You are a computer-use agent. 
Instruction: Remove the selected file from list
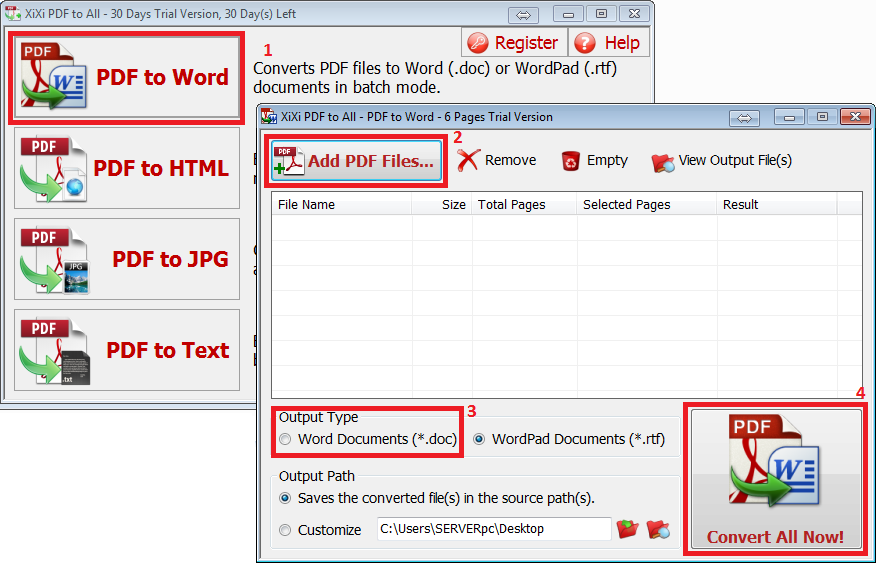497,161
